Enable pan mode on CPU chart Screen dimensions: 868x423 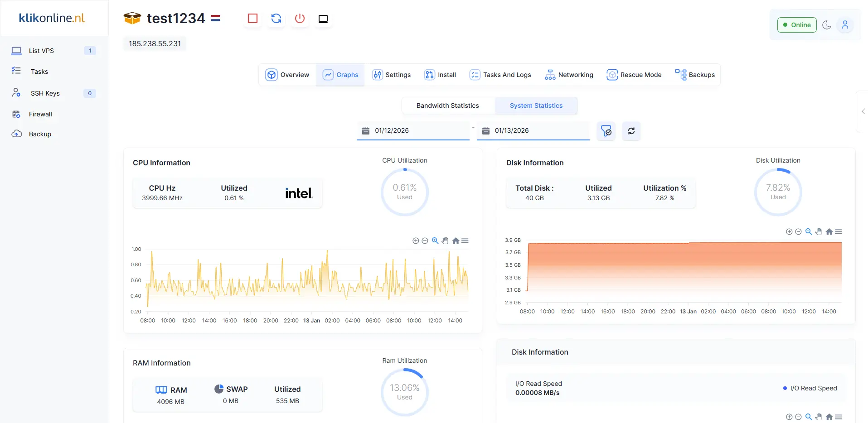tap(445, 241)
